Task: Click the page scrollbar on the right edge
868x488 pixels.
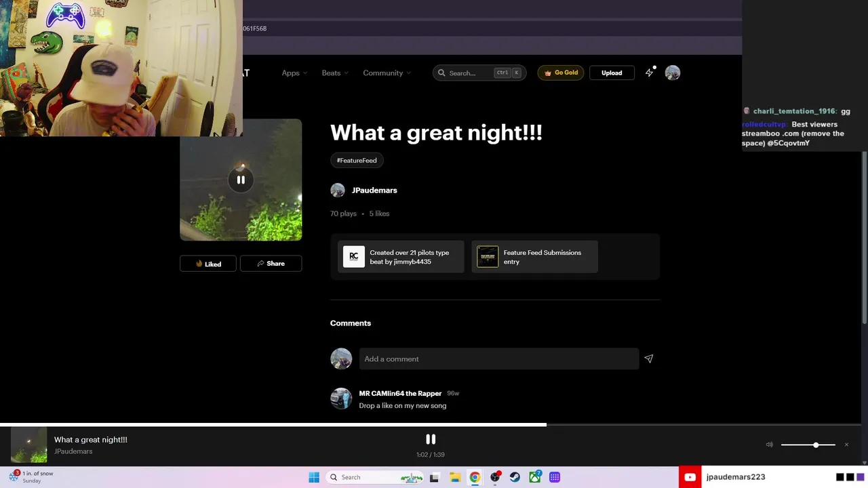Action: [x=865, y=237]
